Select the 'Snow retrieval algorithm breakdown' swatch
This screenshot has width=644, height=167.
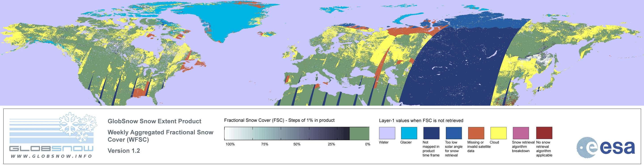pyautogui.click(x=521, y=133)
